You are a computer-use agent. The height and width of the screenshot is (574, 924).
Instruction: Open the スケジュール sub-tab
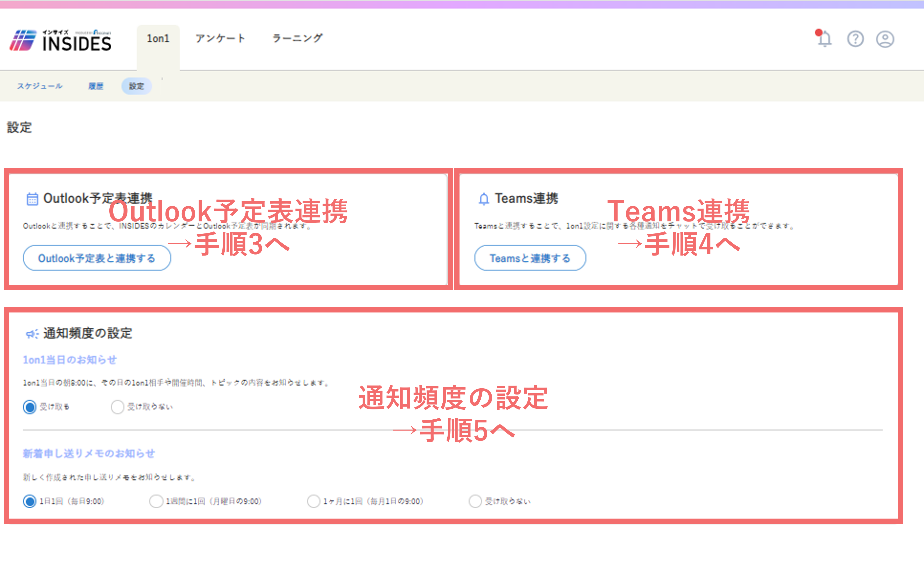(40, 86)
